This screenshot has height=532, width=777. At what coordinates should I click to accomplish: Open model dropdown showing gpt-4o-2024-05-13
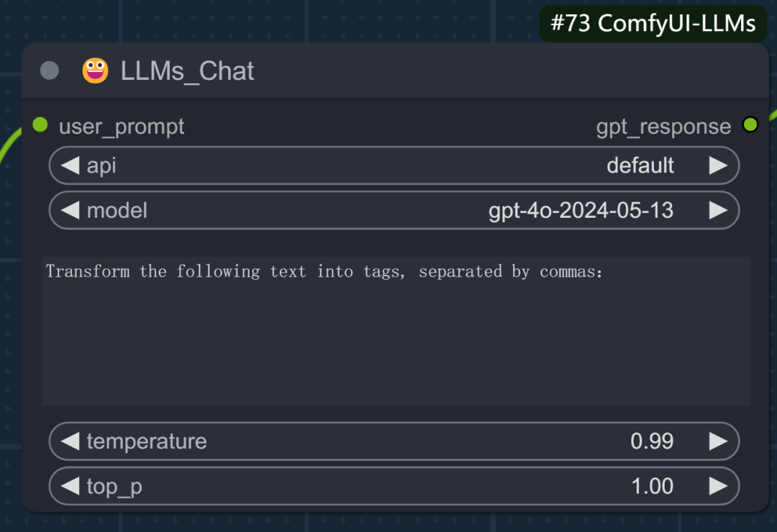coord(394,210)
